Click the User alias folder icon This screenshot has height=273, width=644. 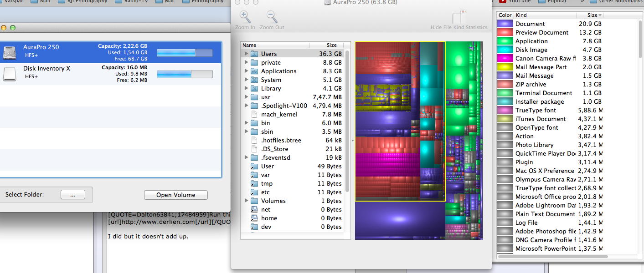coord(254,166)
